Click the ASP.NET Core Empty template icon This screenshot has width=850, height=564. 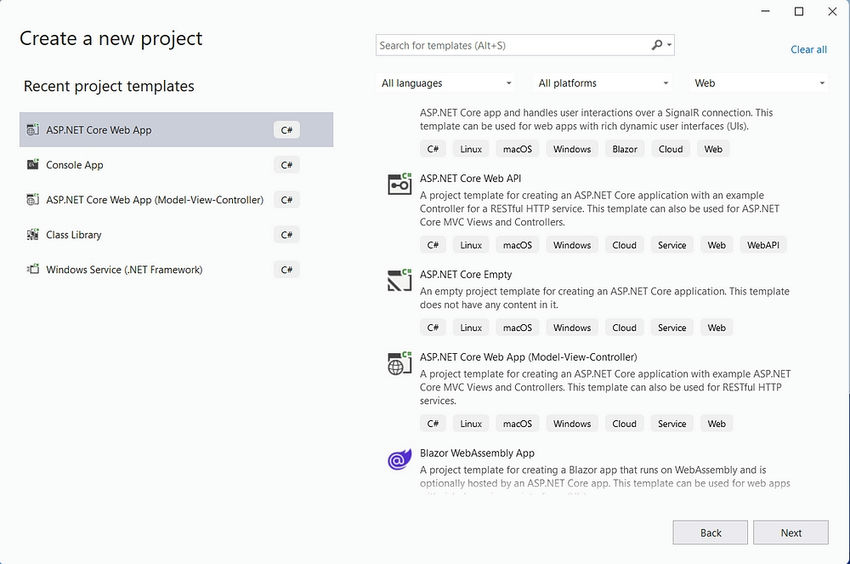click(x=400, y=280)
